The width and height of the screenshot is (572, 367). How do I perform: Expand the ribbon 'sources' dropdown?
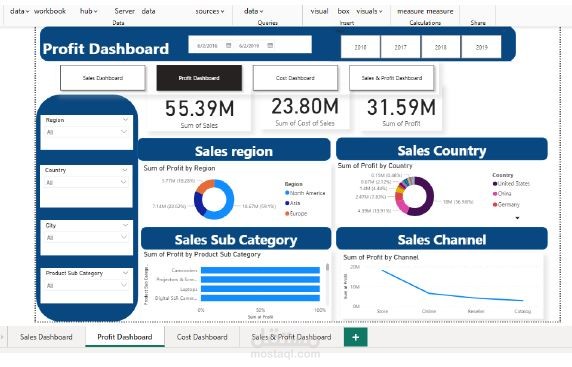[210, 11]
